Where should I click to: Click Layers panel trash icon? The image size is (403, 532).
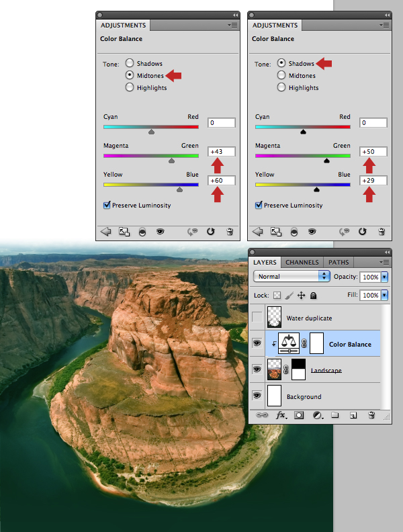click(x=371, y=415)
